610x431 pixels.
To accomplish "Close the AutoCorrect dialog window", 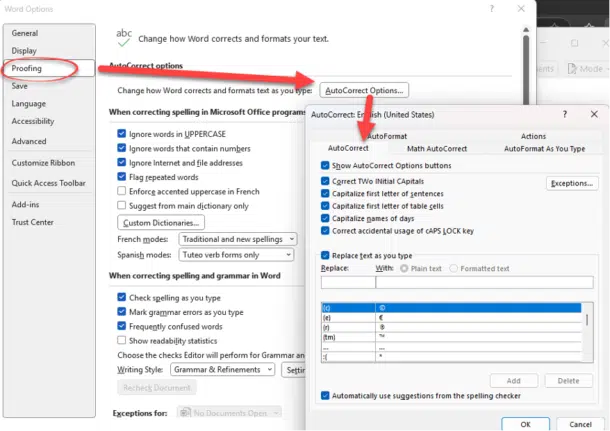I will pos(594,114).
